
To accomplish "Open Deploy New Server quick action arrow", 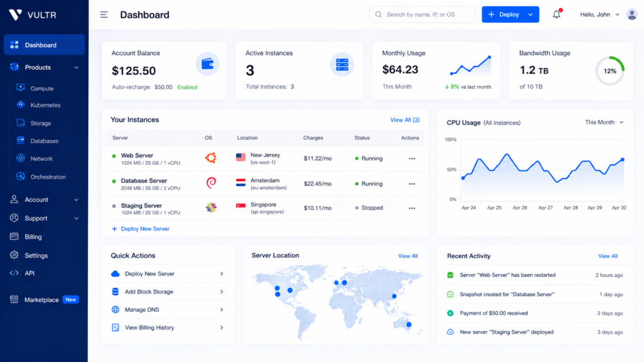I will click(222, 274).
